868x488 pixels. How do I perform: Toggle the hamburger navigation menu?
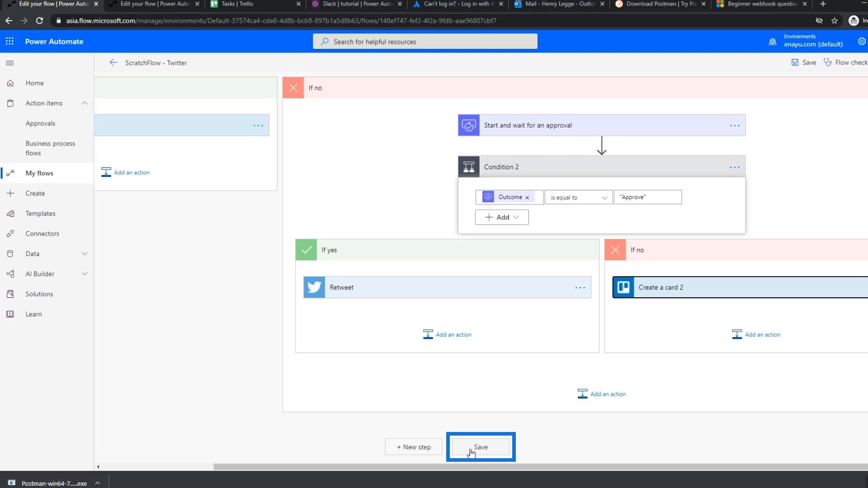pyautogui.click(x=10, y=63)
